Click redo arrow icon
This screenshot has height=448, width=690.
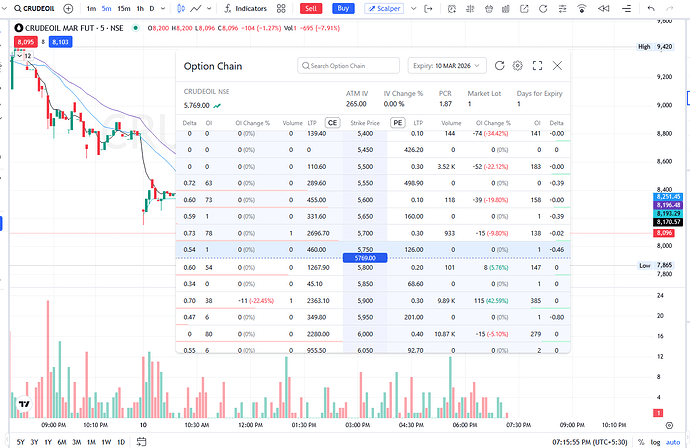[670, 8]
